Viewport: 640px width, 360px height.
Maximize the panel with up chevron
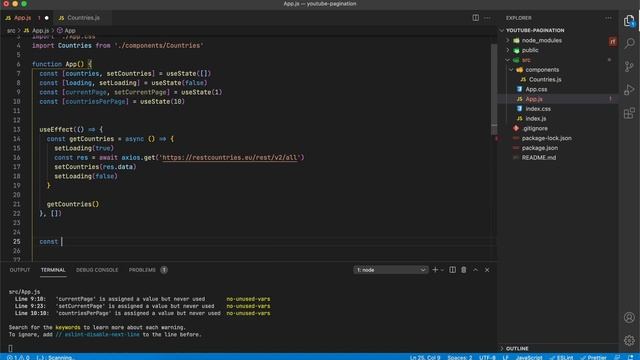[475, 270]
